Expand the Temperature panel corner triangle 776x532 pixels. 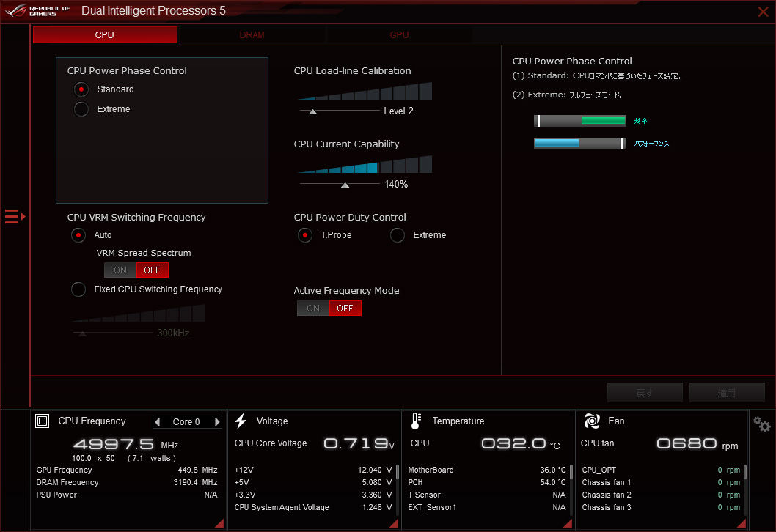[x=568, y=523]
